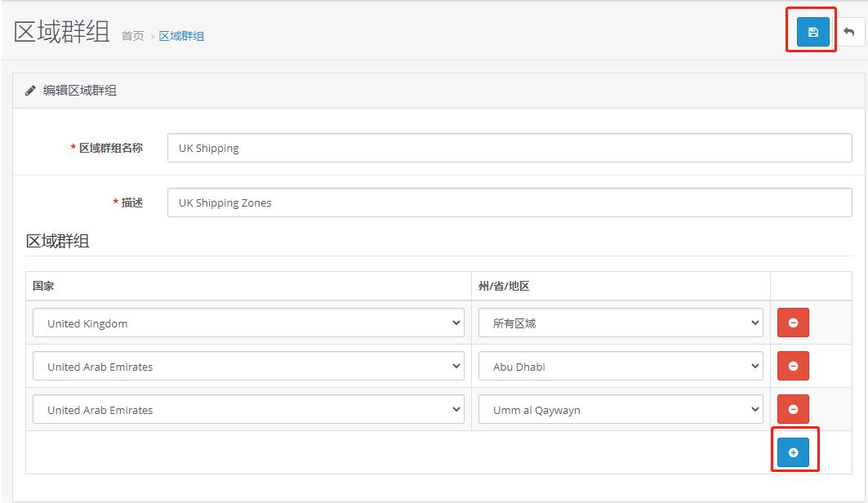Remove the United Kingdom zone row
This screenshot has width=868, height=503.
(x=792, y=323)
